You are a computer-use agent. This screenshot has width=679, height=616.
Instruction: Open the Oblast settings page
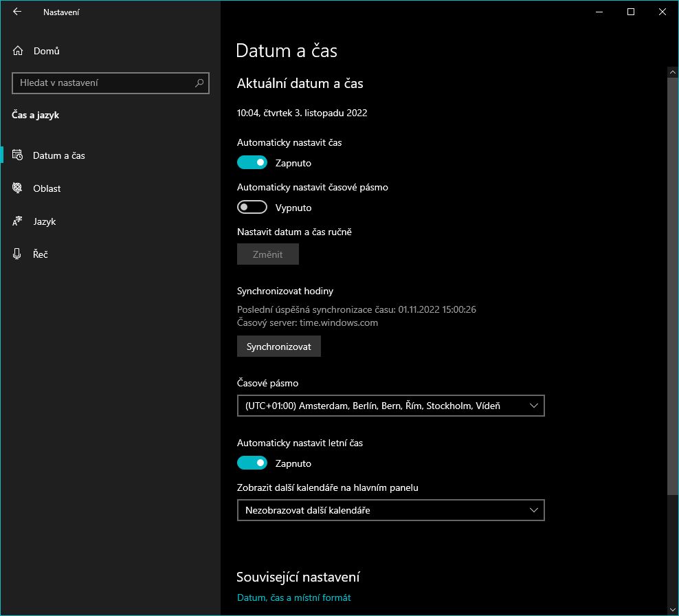click(47, 188)
